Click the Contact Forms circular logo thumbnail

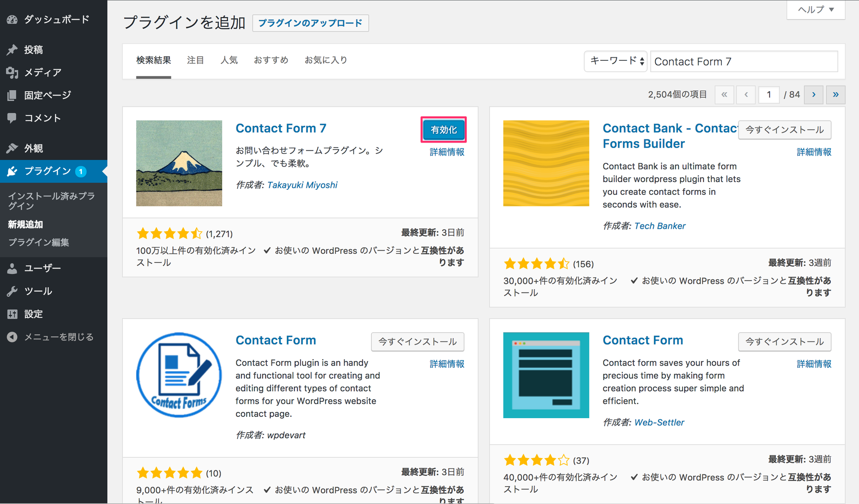coord(179,375)
